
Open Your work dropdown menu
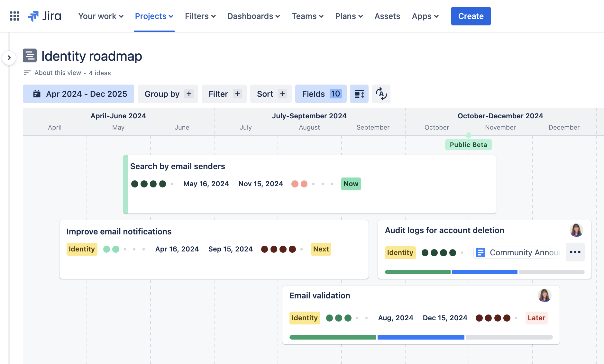(101, 16)
